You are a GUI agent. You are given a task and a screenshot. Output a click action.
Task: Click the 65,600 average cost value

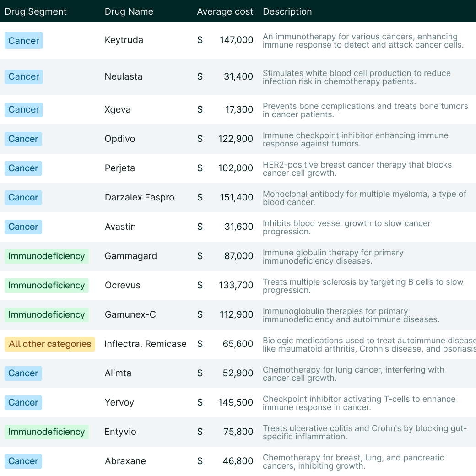pyautogui.click(x=238, y=344)
